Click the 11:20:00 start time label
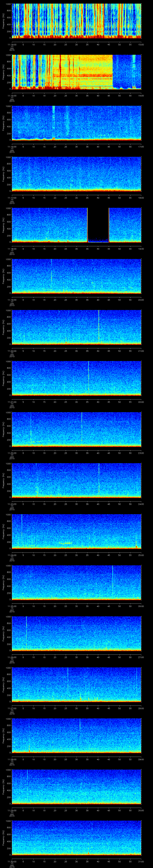Viewport: 153px width, 868px height. tap(12, 351)
